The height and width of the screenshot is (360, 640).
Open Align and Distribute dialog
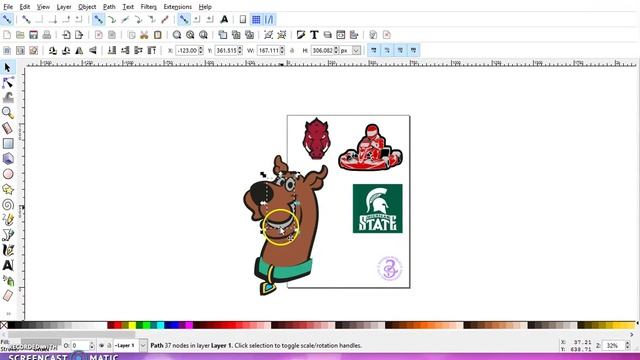353,35
